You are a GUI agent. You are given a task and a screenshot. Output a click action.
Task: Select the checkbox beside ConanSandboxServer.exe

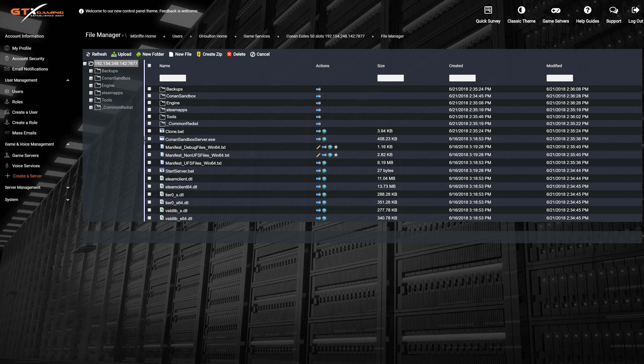(150, 139)
